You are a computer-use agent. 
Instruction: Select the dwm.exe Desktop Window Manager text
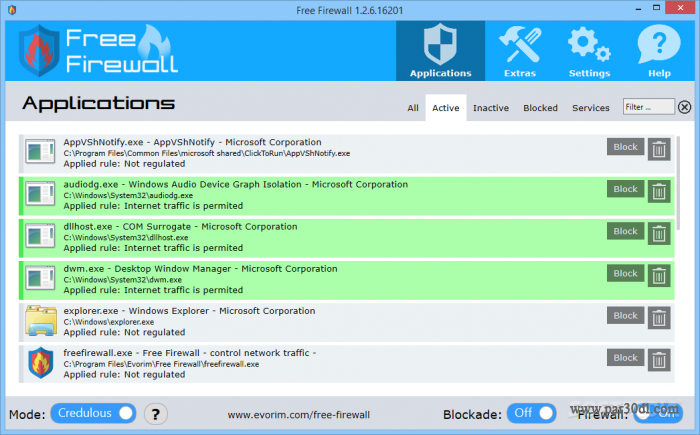pos(200,269)
